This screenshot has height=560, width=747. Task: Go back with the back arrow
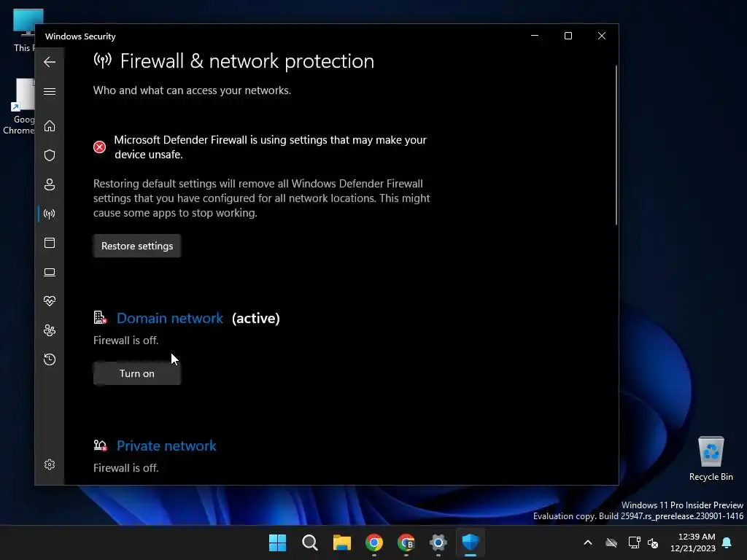point(50,62)
